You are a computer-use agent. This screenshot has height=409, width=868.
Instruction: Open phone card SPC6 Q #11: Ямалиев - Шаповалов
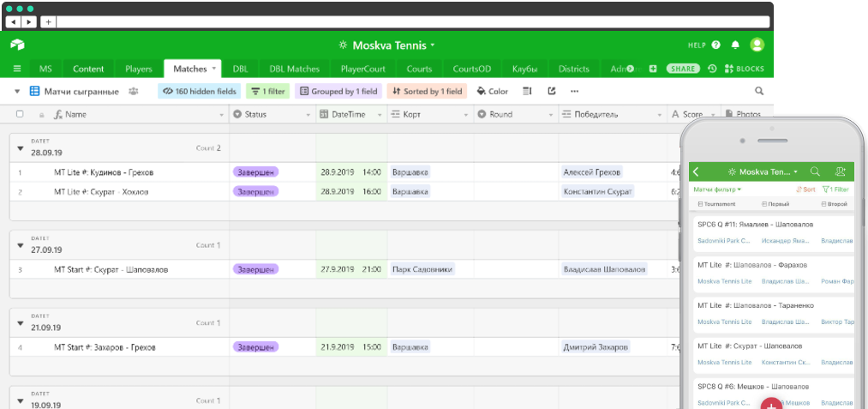tap(774, 236)
